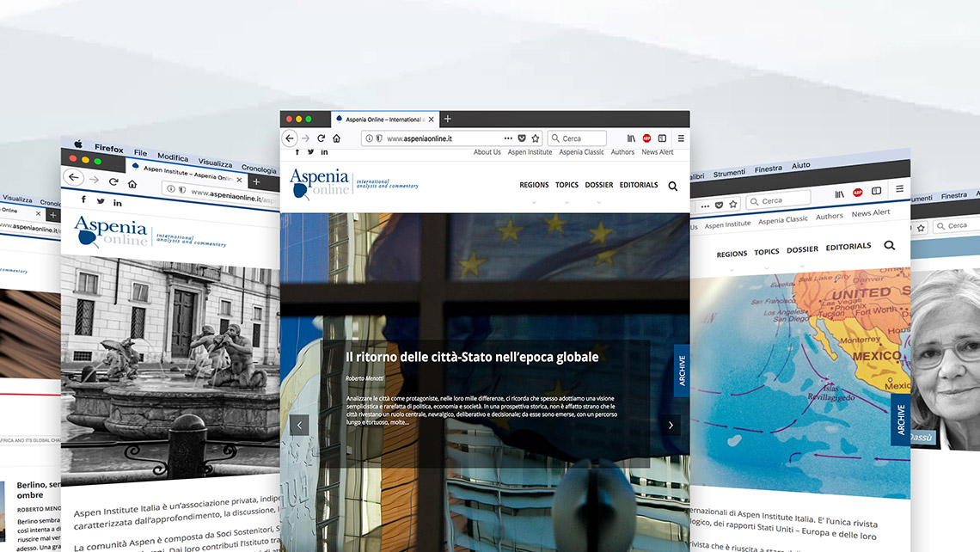Go back in the center Firefox window
Image resolution: width=980 pixels, height=552 pixels.
tap(290, 138)
